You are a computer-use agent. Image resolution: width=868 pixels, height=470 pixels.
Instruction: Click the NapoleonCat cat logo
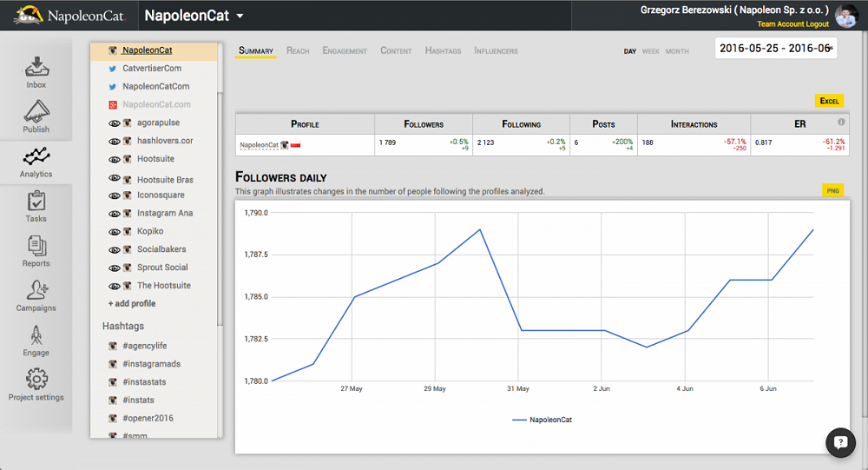(x=29, y=15)
